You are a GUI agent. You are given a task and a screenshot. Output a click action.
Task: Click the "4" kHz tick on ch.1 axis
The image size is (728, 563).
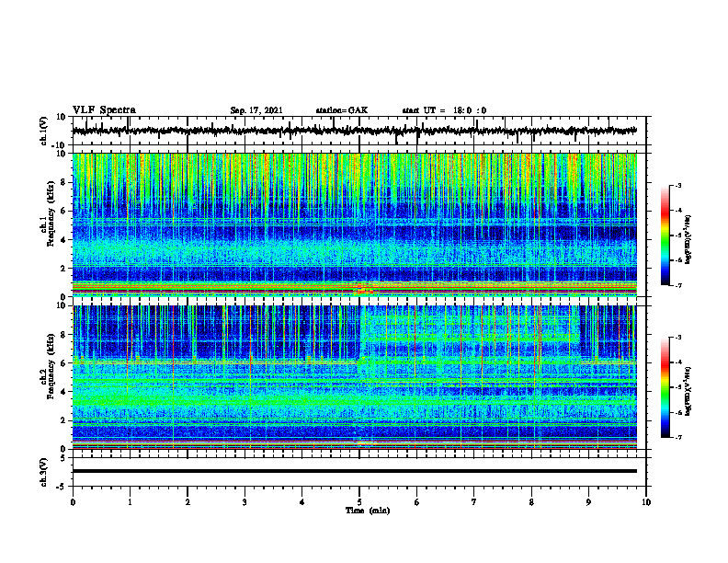63,240
